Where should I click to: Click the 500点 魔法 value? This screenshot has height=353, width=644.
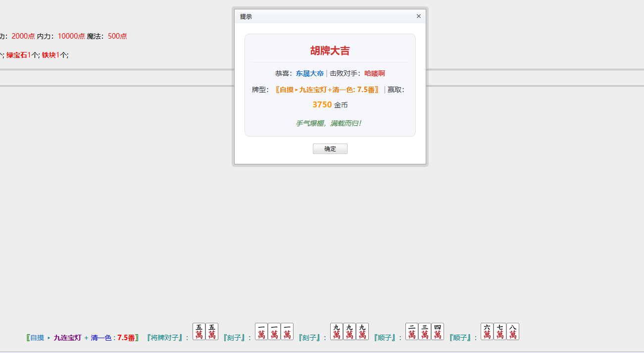[x=117, y=36]
